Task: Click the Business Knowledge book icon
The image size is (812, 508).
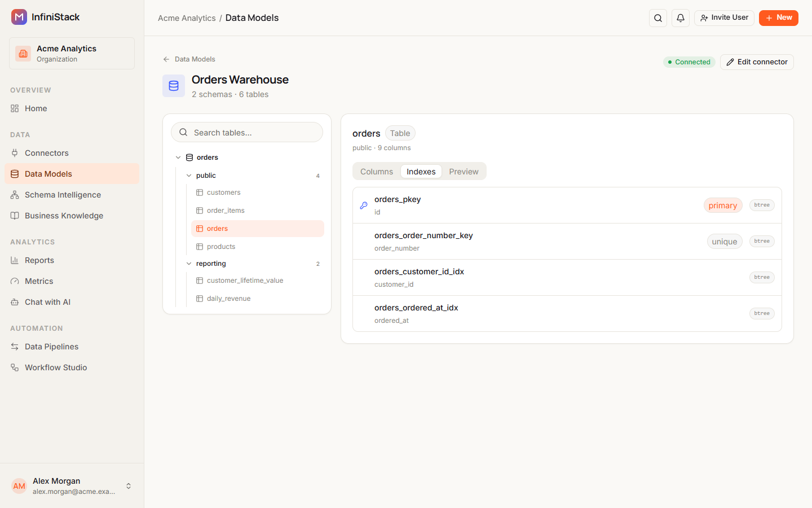Action: (15, 216)
